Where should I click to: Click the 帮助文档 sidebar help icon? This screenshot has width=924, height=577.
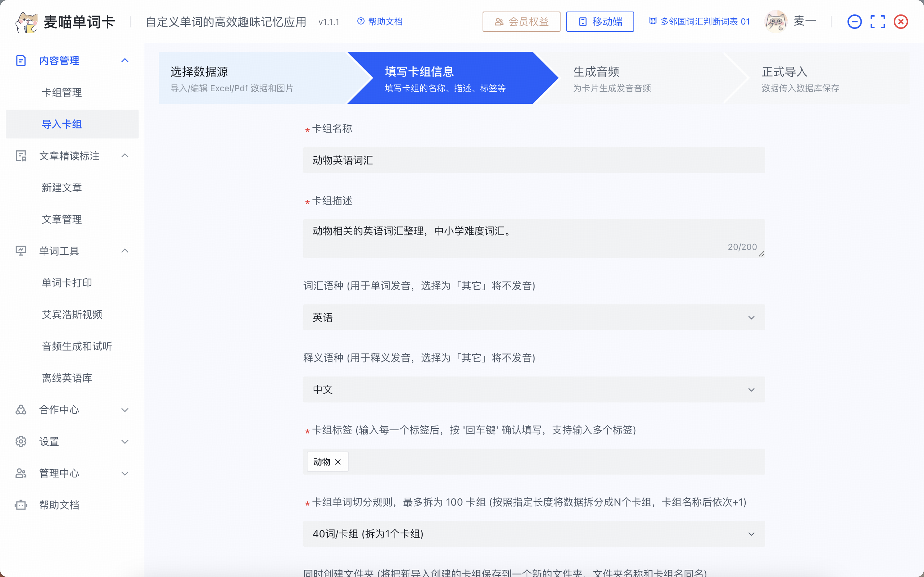click(x=21, y=505)
